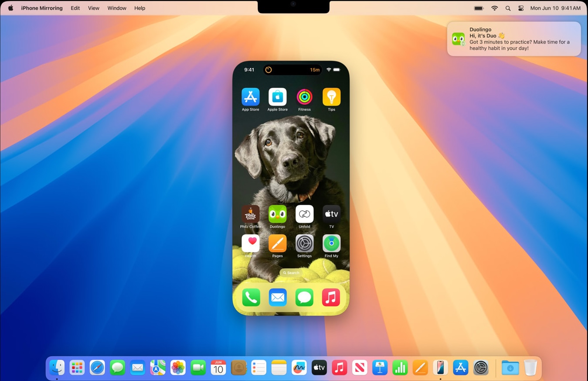Open iPhone Settings app
The height and width of the screenshot is (381, 588).
point(304,244)
